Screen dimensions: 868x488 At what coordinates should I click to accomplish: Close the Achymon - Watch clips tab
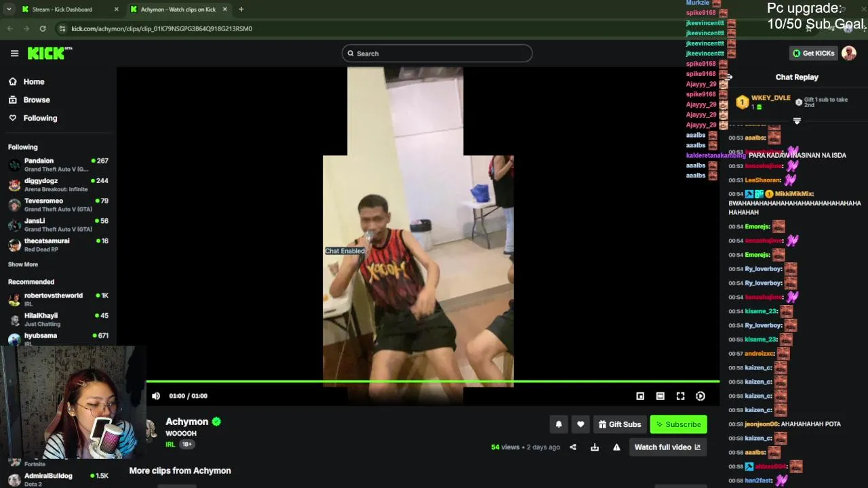[224, 9]
